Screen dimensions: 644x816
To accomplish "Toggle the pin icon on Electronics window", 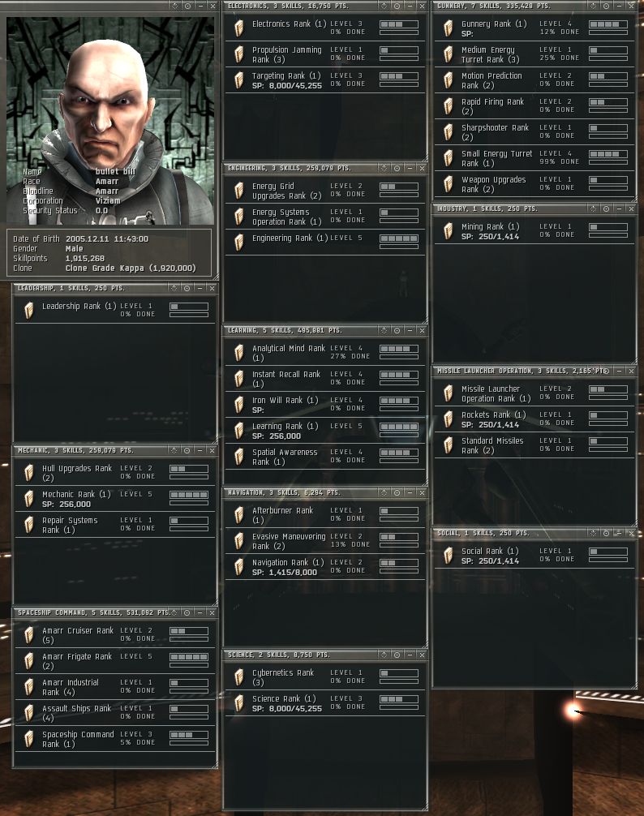I will pos(397,6).
